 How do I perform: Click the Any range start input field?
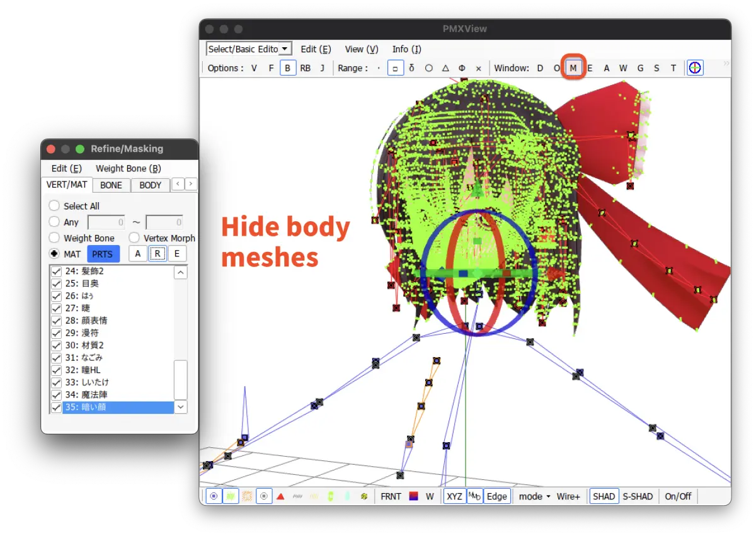coord(106,222)
